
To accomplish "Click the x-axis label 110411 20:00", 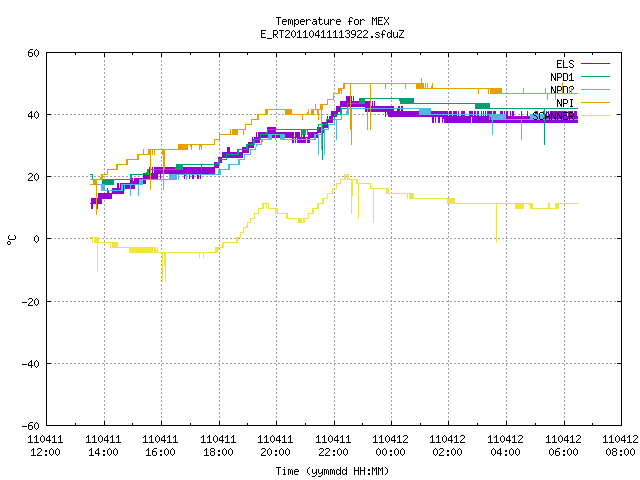I will point(276,446).
